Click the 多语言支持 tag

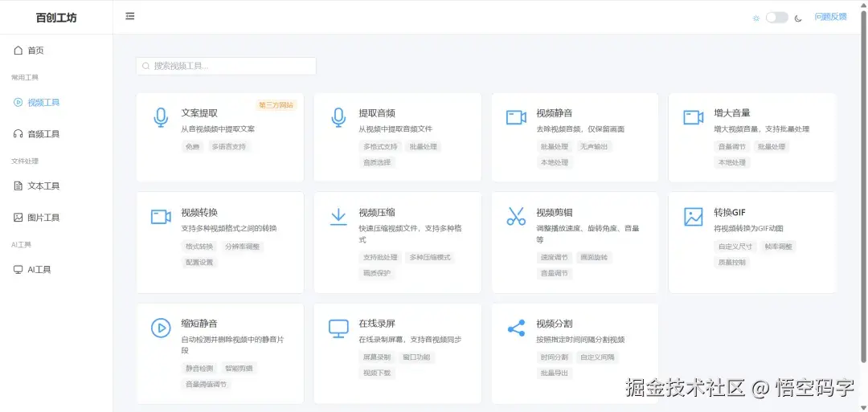pos(229,146)
